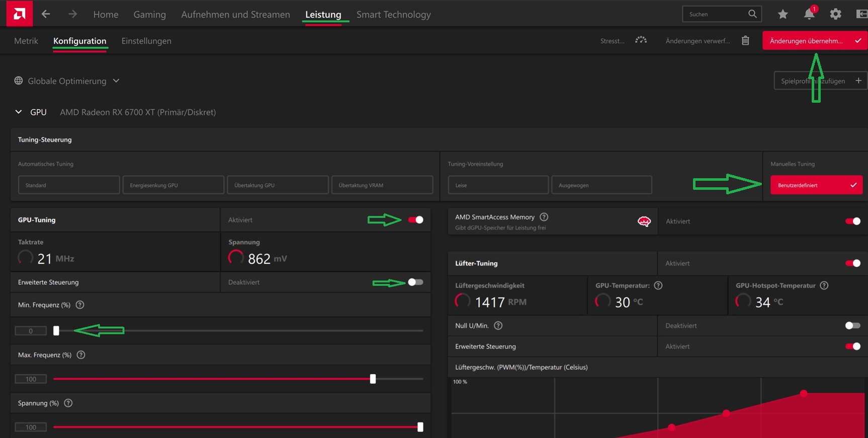Click the AMD logo icon
This screenshot has width=868, height=438.
click(x=20, y=14)
